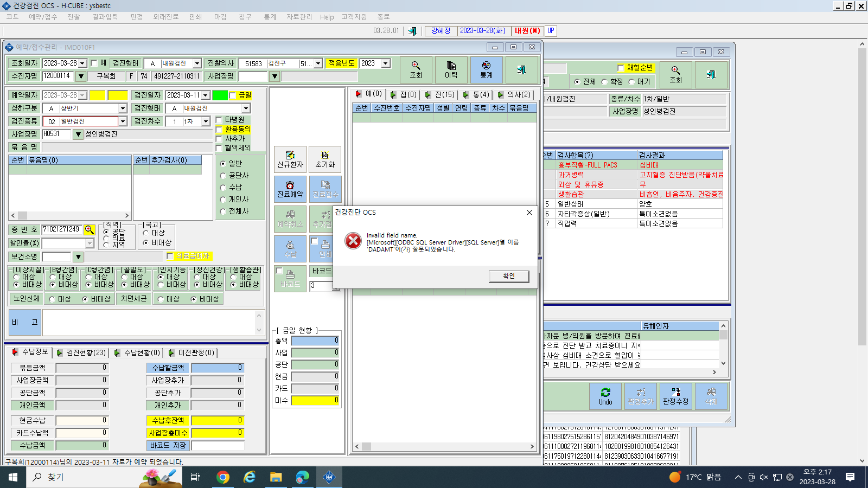The width and height of the screenshot is (868, 488).
Task: Expand the 검진종류 일반검진 dropdown
Action: (123, 121)
